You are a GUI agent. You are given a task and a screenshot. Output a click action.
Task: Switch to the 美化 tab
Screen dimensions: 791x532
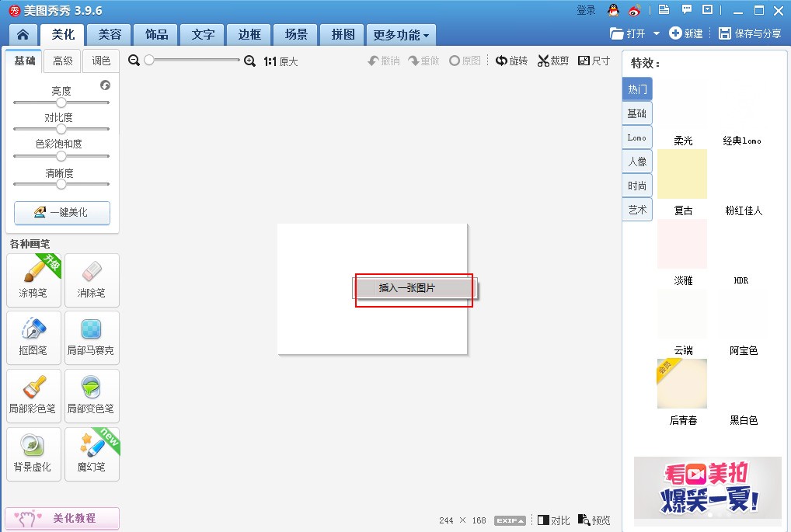click(62, 34)
